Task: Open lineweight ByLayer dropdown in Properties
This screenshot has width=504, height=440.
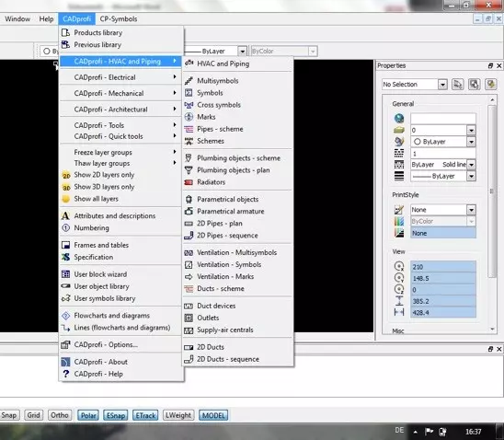Action: (471, 176)
